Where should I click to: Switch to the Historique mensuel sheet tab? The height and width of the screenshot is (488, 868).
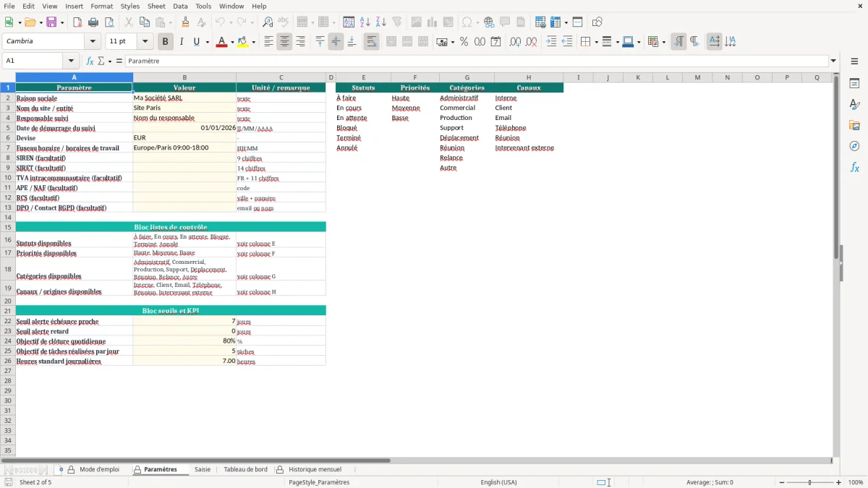tap(315, 469)
